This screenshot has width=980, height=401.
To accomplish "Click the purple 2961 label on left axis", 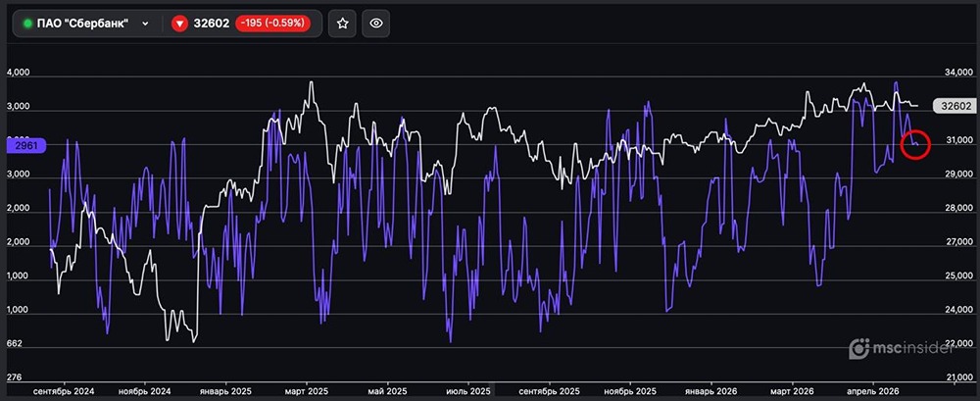I will tap(26, 146).
